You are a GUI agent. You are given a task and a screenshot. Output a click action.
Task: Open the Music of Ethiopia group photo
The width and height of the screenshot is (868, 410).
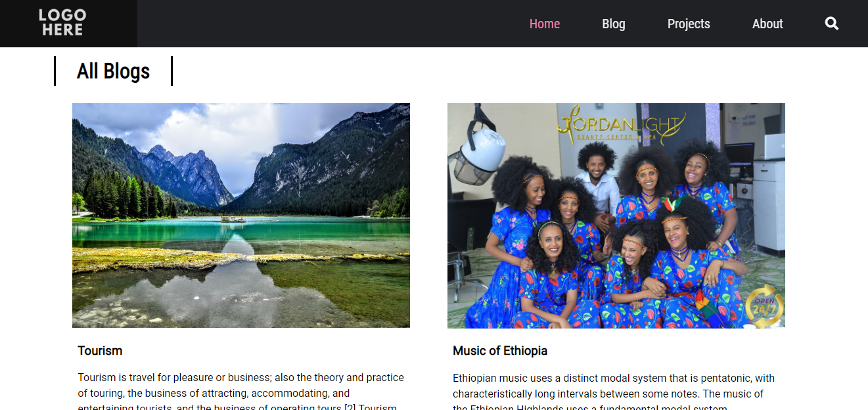[616, 216]
